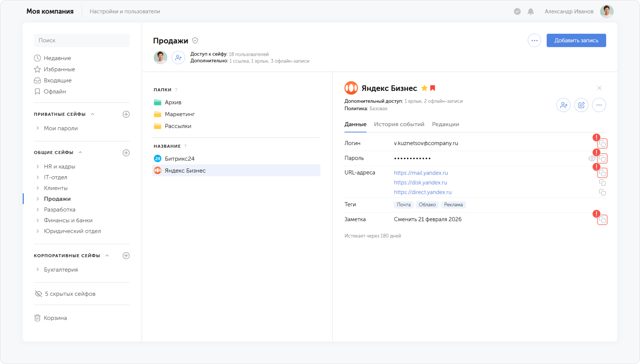Screen dimensions: 640x364
Task: Open Настройки и пользователи
Action: pos(125,12)
